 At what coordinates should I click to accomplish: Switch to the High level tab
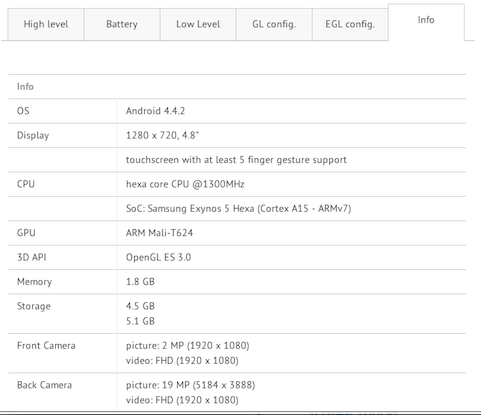pyautogui.click(x=46, y=25)
